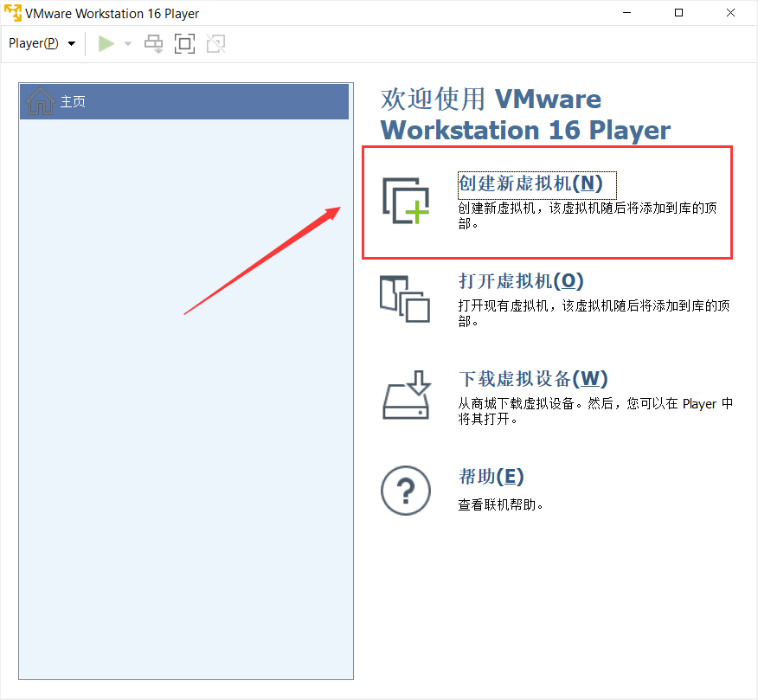Expand the Player menu dropdown arrow
Screen dimensions: 758x700
(x=72, y=44)
